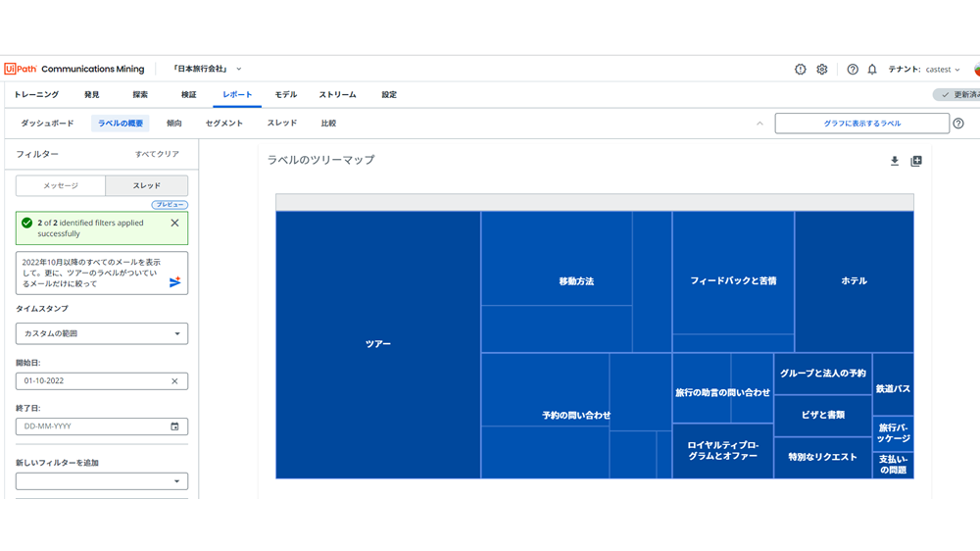Select the ツアー treemap block

coord(378,344)
